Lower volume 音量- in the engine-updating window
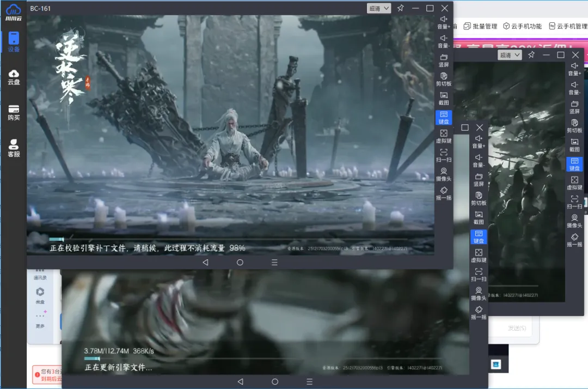588x389 pixels. 479,161
